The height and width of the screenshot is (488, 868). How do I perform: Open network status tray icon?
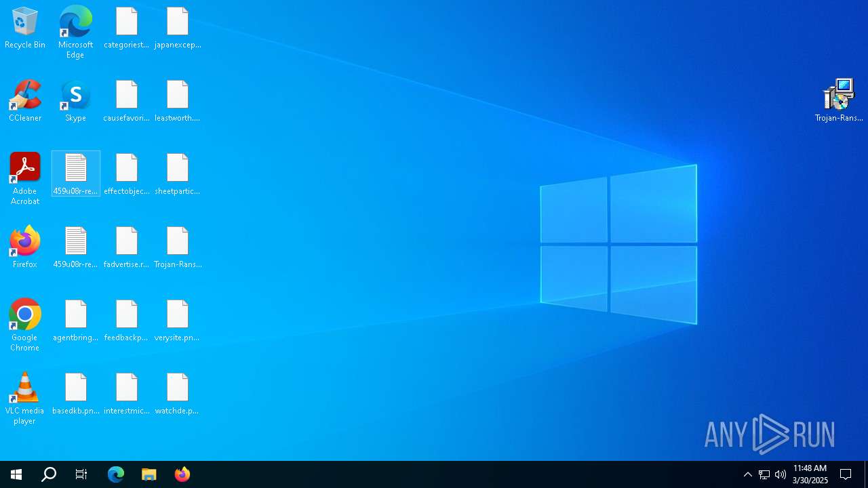764,474
